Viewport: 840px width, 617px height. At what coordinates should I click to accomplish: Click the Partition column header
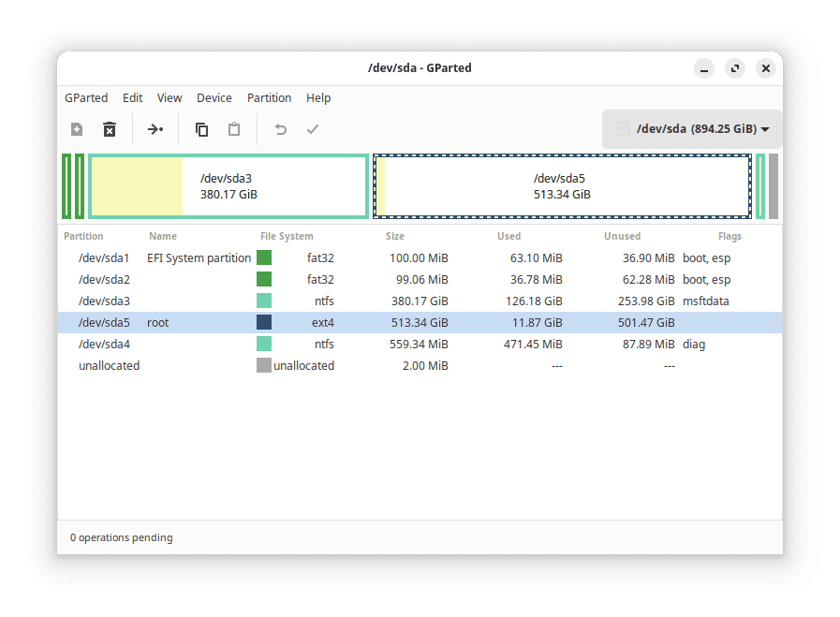[83, 236]
